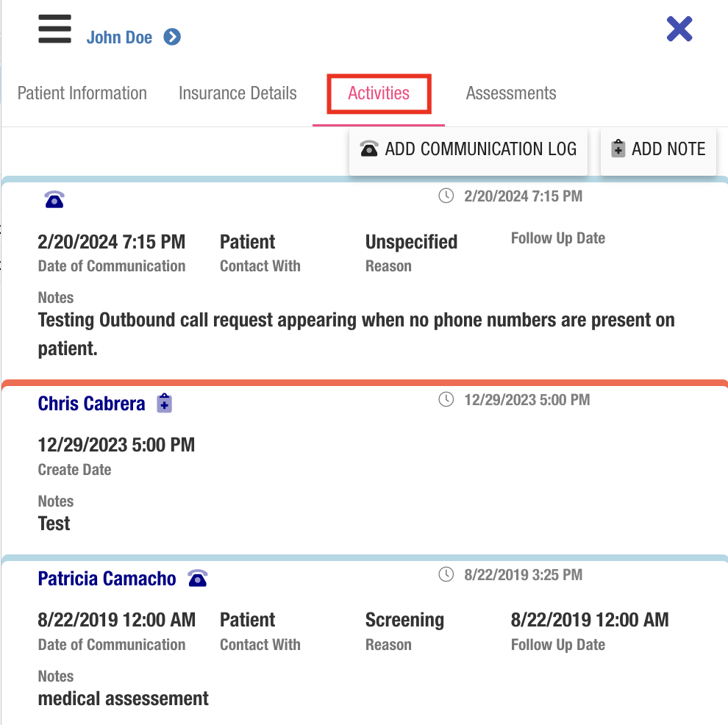Open the Insurance Details tab

coord(238,93)
